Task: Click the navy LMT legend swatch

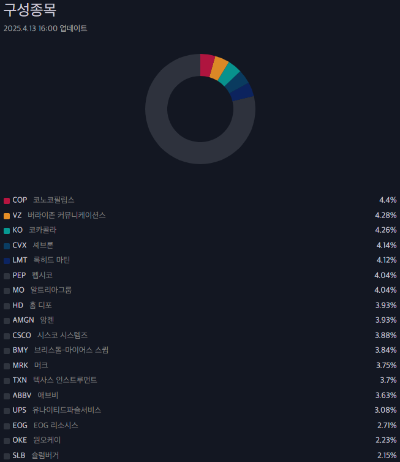Action: 7,261
